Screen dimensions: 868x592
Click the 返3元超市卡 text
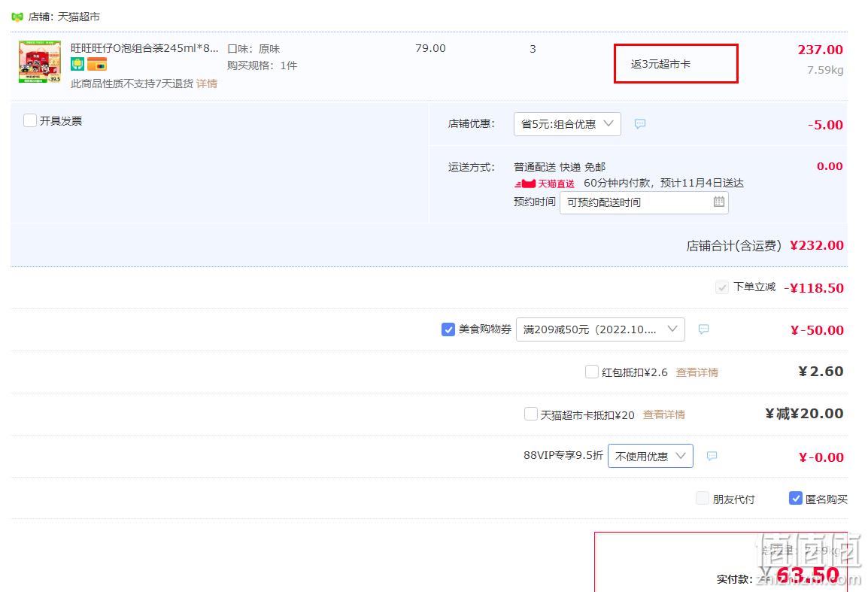pyautogui.click(x=660, y=64)
